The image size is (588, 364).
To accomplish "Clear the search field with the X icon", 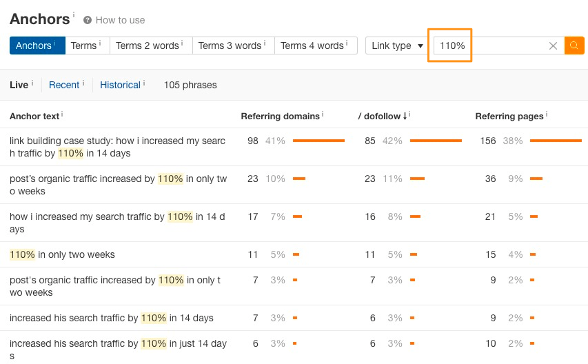I will (553, 45).
